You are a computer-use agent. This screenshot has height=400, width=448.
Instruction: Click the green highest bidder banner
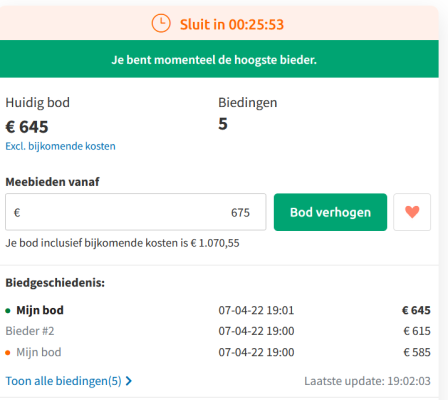tap(219, 59)
